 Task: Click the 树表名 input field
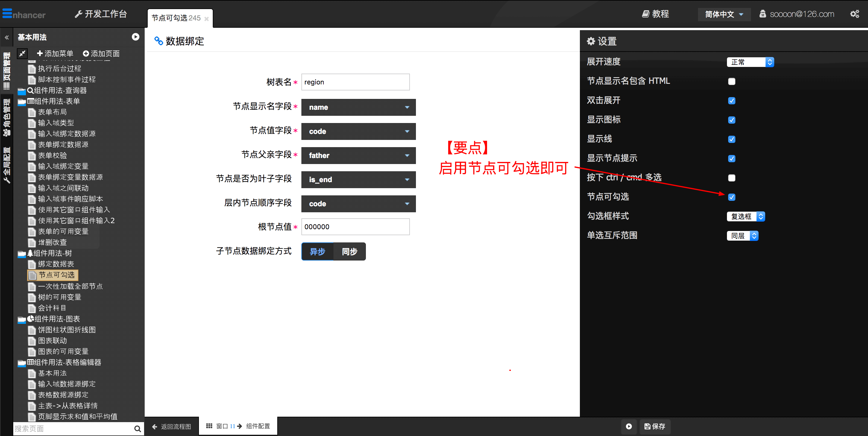click(x=354, y=82)
